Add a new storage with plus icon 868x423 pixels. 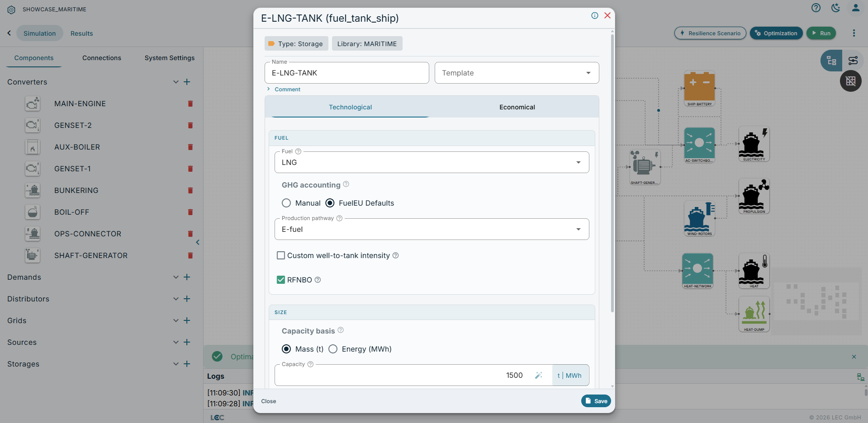point(187,364)
